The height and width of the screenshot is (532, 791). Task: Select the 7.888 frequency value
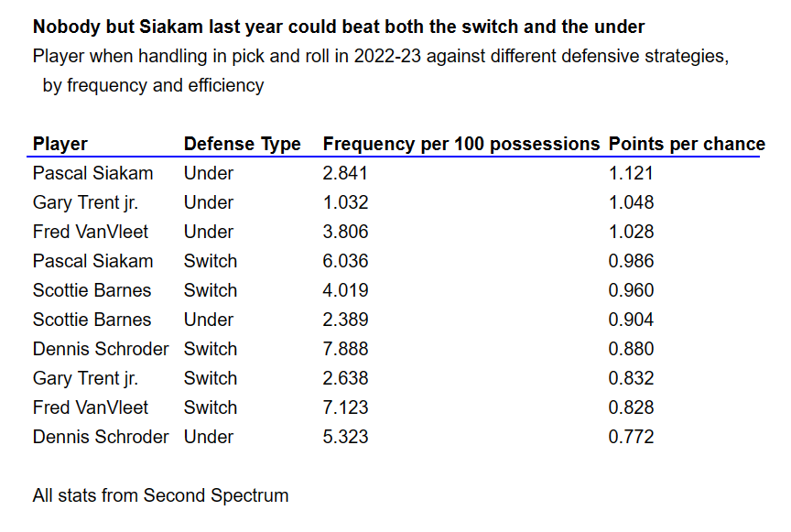[x=345, y=349]
